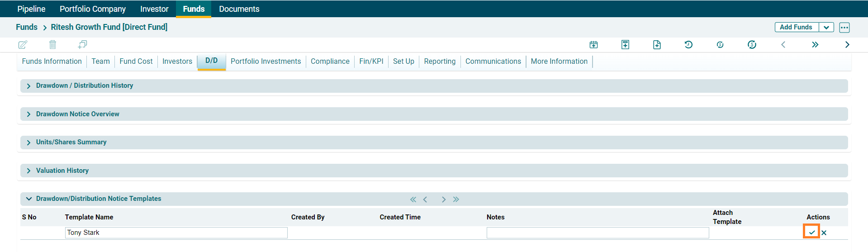Click the document with plus icon

657,44
